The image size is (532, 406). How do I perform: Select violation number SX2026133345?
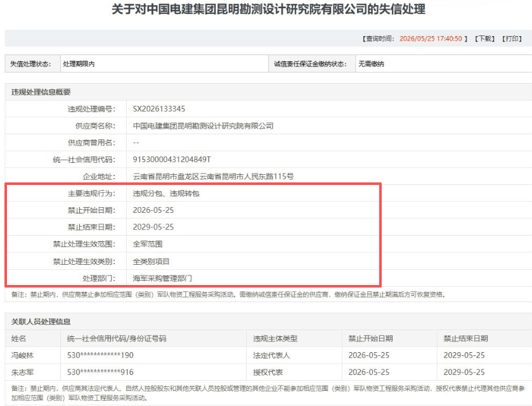(x=159, y=109)
